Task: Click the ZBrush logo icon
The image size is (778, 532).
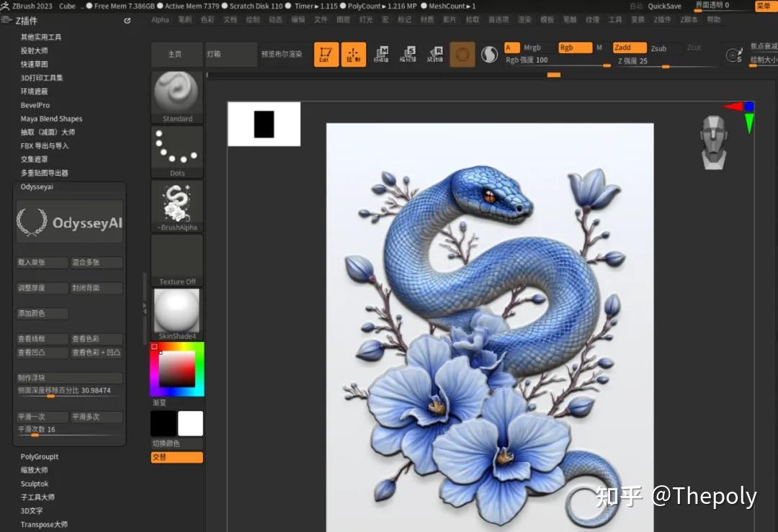Action: tap(5, 6)
